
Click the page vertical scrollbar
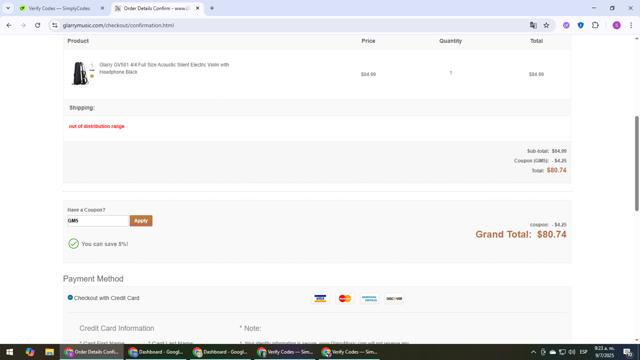(636, 163)
